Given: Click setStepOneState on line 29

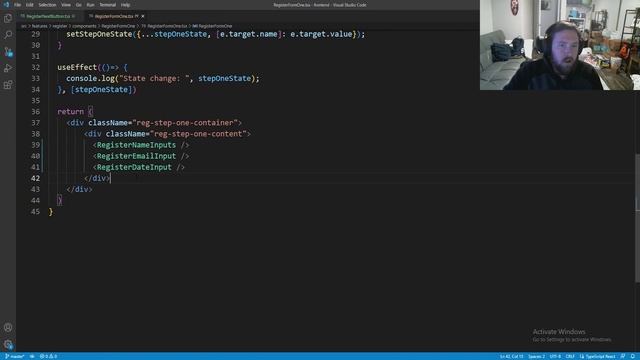Looking at the screenshot, I should click(x=99, y=34).
